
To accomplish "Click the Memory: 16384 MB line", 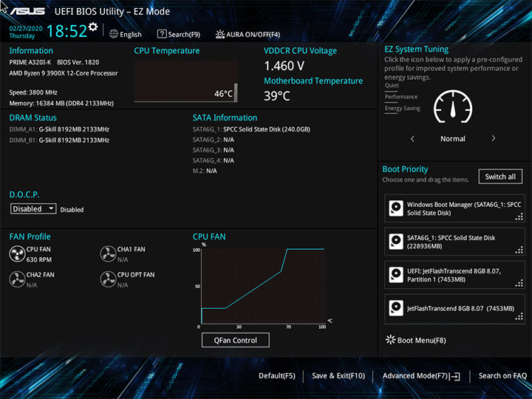I will click(61, 103).
